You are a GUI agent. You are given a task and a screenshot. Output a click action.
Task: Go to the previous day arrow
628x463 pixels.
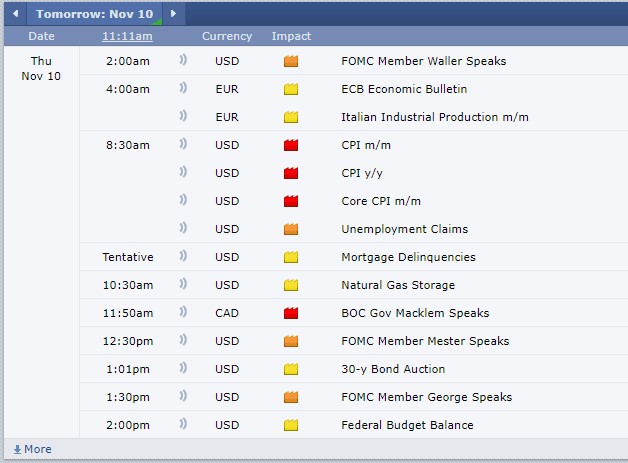point(14,14)
